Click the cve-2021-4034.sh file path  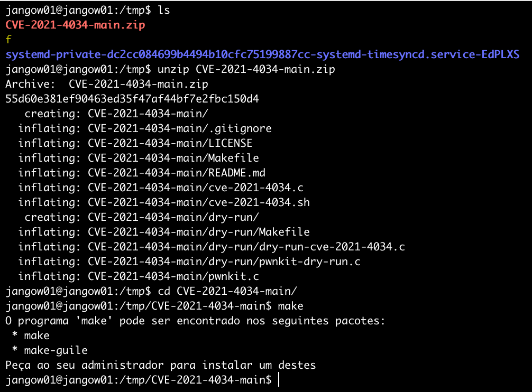coord(199,202)
